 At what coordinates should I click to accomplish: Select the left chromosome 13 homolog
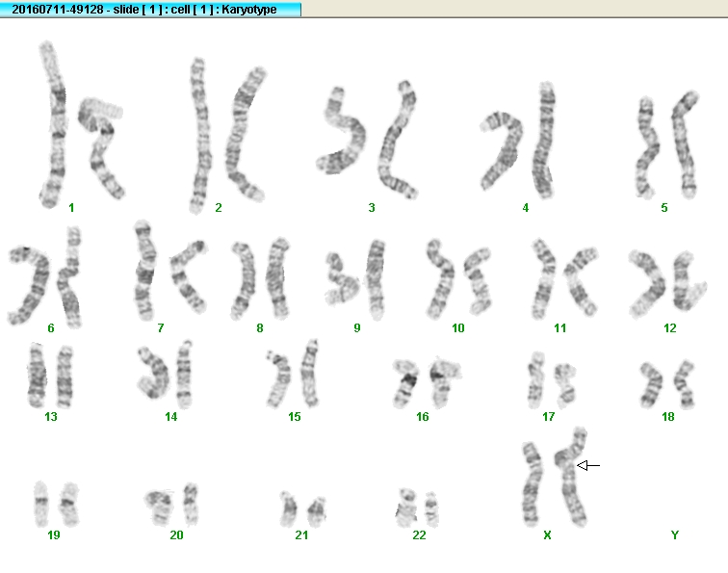(37, 377)
